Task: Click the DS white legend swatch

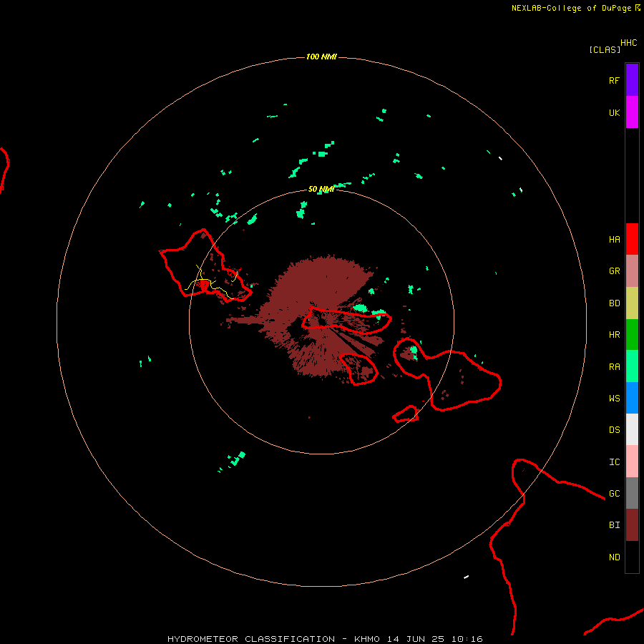Action: (632, 429)
